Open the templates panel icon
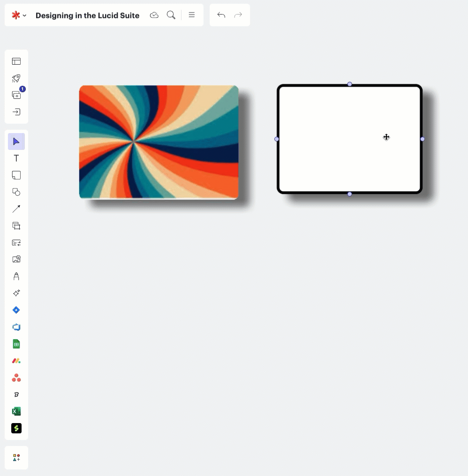 16,61
